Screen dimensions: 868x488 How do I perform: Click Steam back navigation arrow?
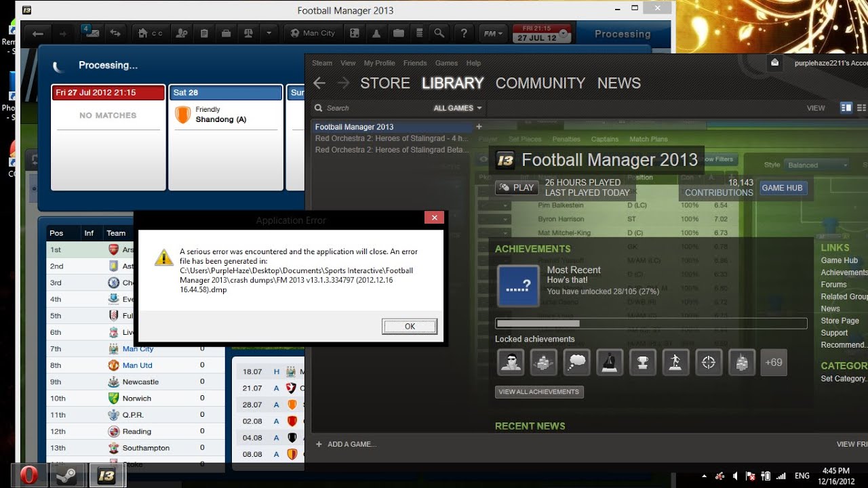tap(319, 83)
